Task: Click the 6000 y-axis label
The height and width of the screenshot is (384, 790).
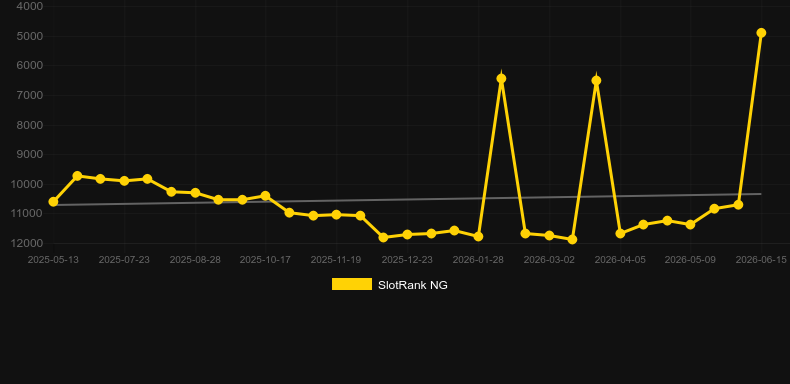Action: coord(30,66)
